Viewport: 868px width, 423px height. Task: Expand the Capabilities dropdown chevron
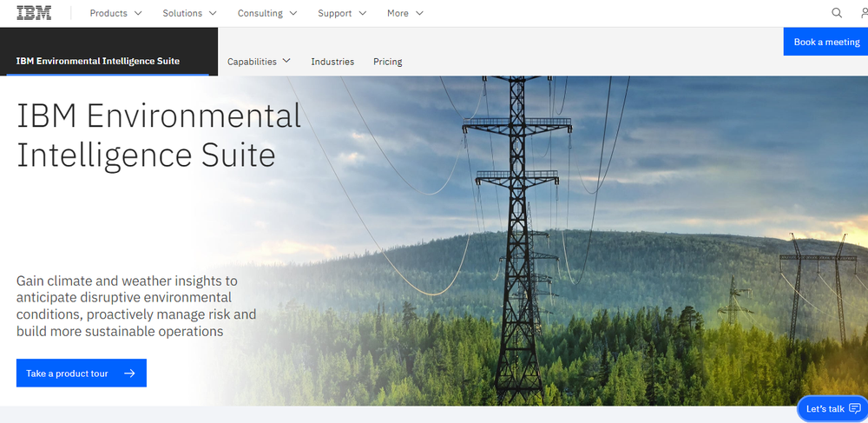click(286, 61)
